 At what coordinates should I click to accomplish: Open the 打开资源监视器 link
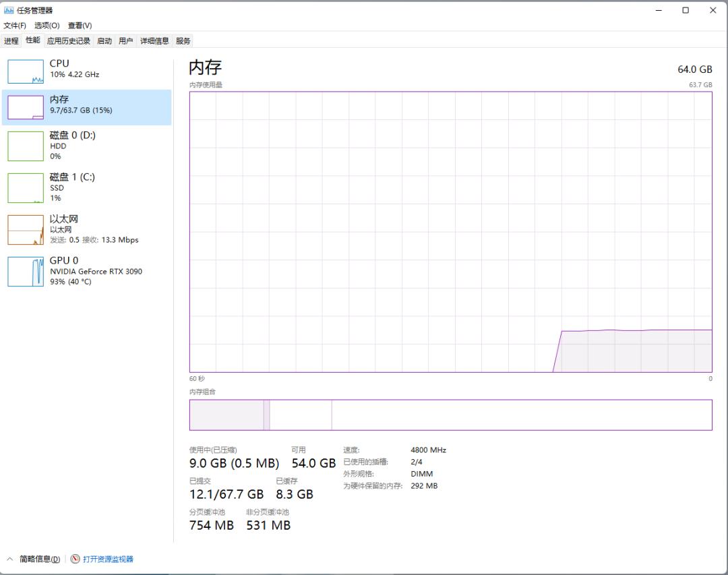(108, 559)
